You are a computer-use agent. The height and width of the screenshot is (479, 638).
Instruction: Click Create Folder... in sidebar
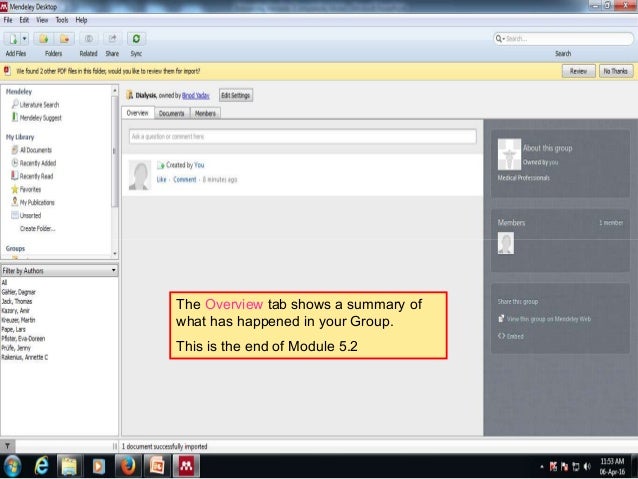(37, 228)
